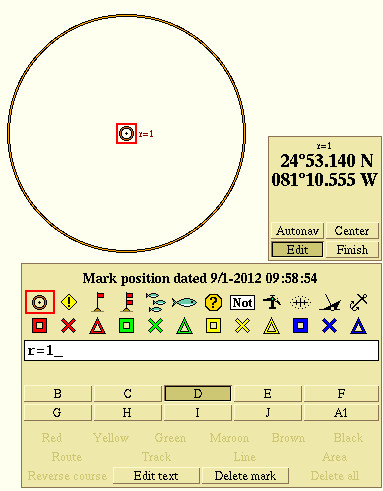Pick the 'Not' label mark symbol
The width and height of the screenshot is (383, 491).
click(x=242, y=303)
